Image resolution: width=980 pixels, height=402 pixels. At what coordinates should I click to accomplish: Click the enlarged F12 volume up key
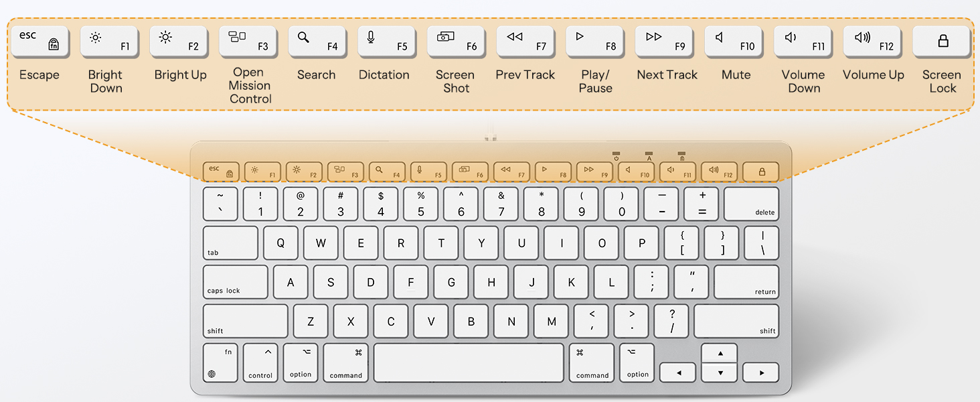872,42
